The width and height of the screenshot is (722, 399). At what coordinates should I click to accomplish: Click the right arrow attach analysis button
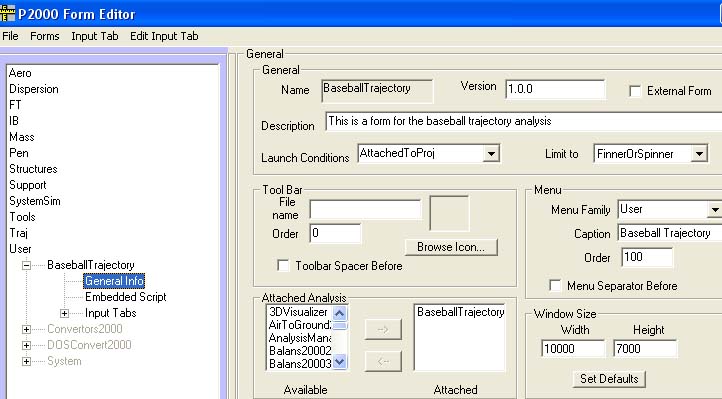click(x=383, y=330)
